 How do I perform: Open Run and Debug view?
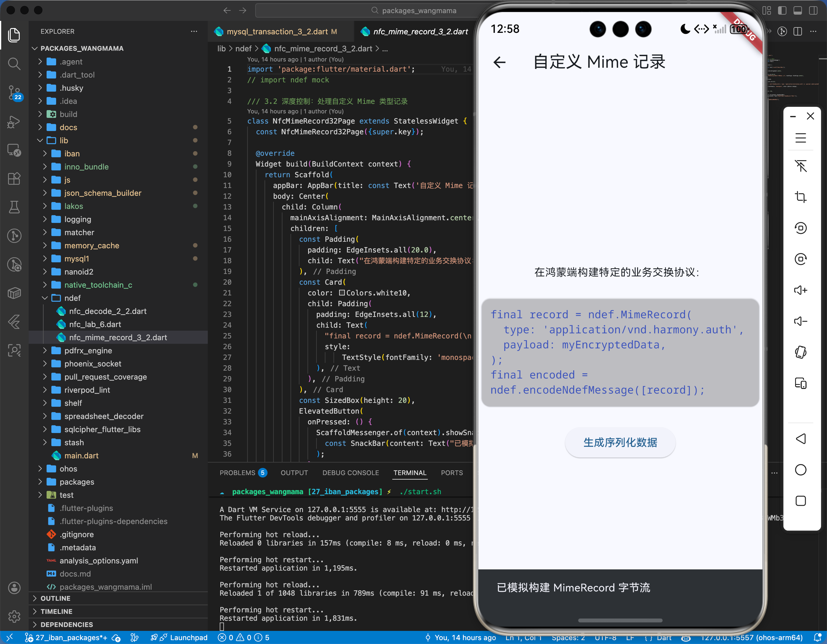(x=14, y=121)
